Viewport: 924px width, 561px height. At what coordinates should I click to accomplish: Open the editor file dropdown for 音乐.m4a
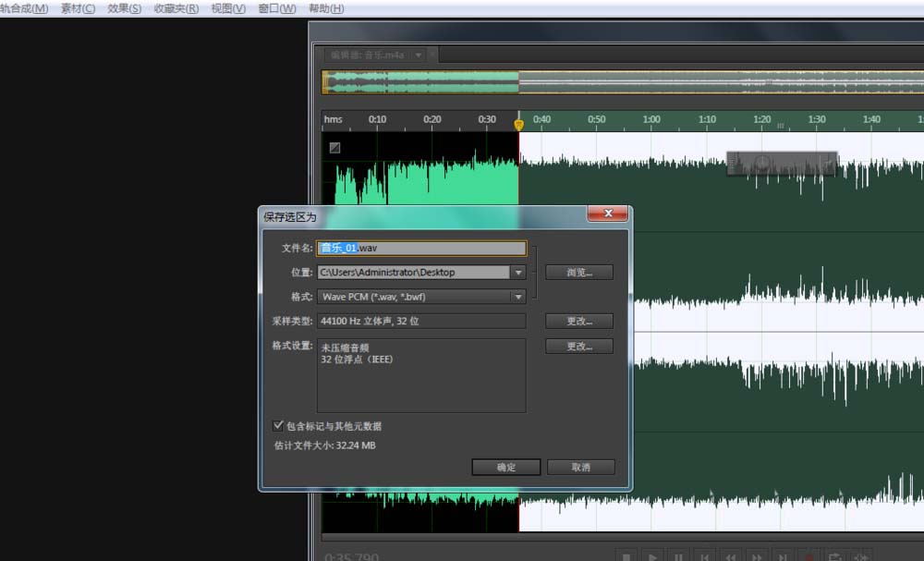[418, 55]
